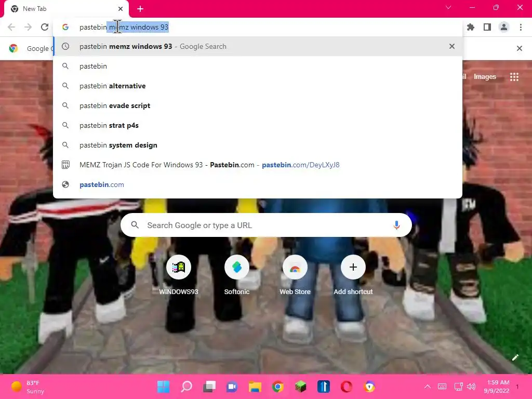Open taskbar Search magnifier
This screenshot has width=532, height=399.
[x=187, y=387]
